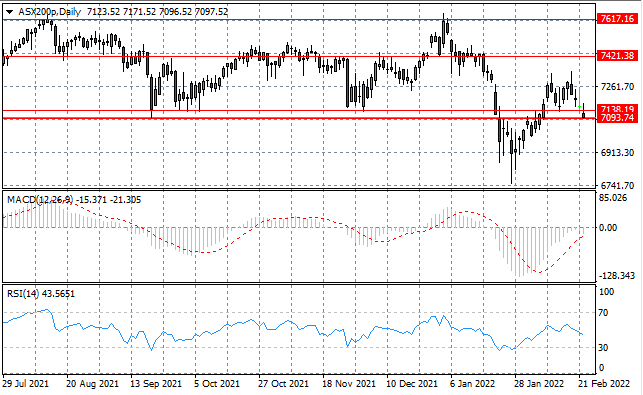Click the RSI 100 scale value
The height and width of the screenshot is (395, 643).
coord(607,292)
